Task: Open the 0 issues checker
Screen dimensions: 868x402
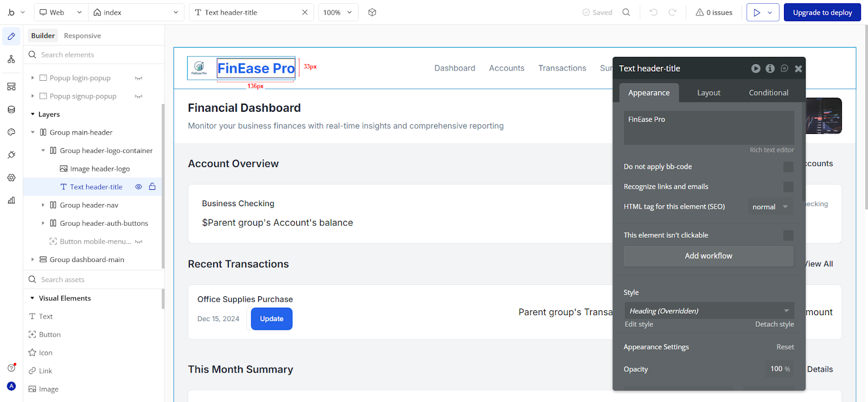Action: (x=714, y=12)
